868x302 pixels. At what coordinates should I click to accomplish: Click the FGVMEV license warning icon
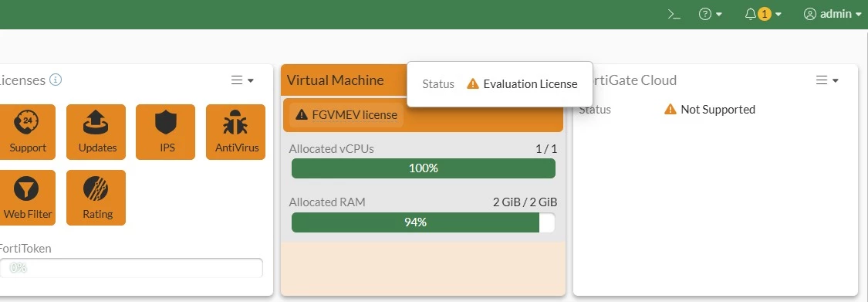point(301,115)
